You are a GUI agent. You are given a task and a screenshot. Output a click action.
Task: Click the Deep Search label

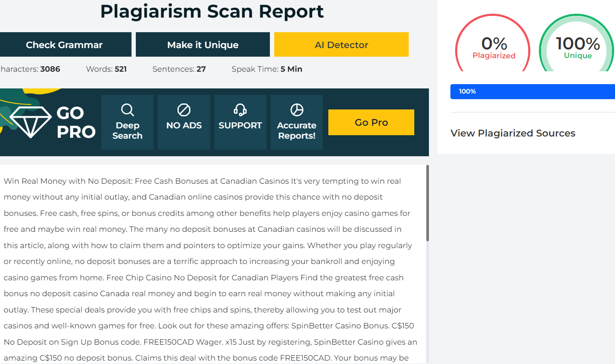click(x=127, y=130)
